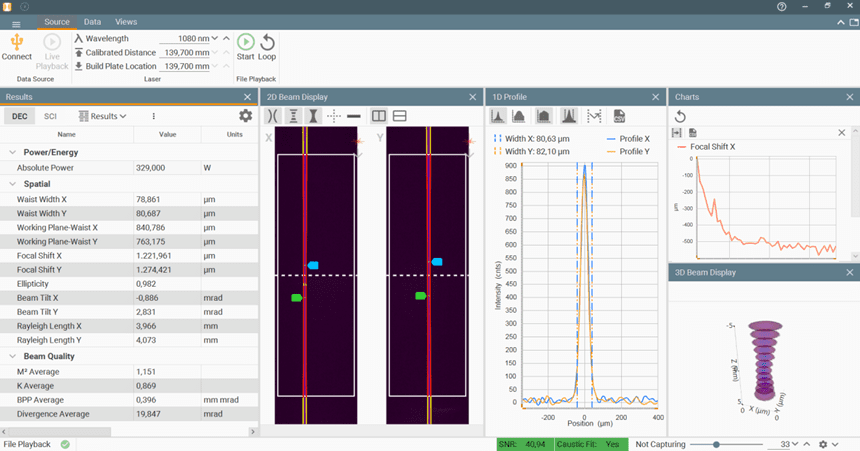860x451 pixels.
Task: Switch to the Views tab
Action: pyautogui.click(x=126, y=22)
